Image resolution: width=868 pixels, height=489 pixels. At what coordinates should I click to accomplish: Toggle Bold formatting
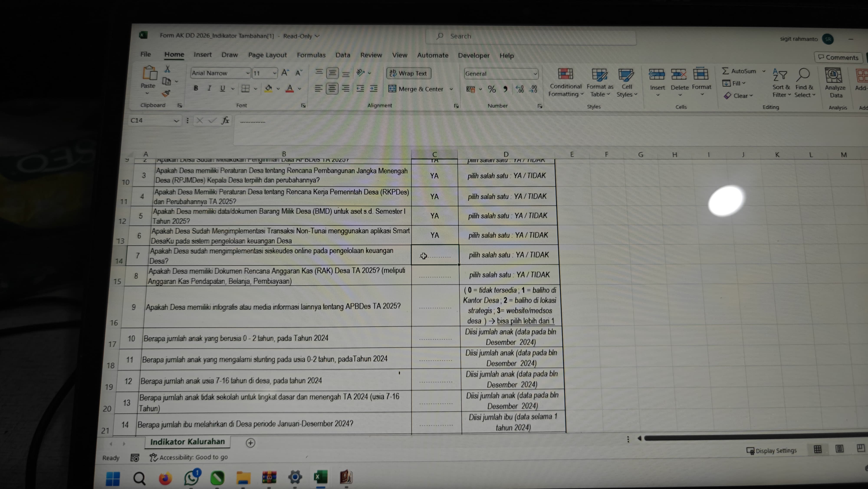click(196, 88)
